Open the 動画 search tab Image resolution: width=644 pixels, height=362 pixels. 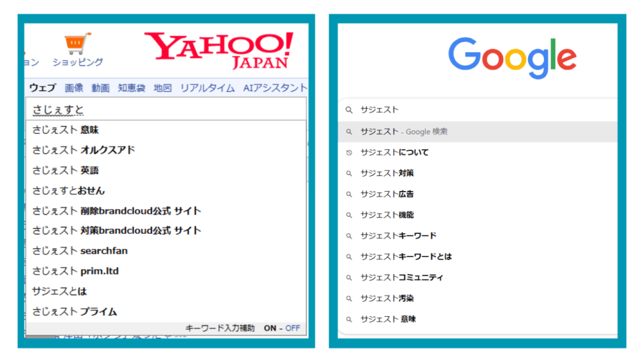point(99,88)
